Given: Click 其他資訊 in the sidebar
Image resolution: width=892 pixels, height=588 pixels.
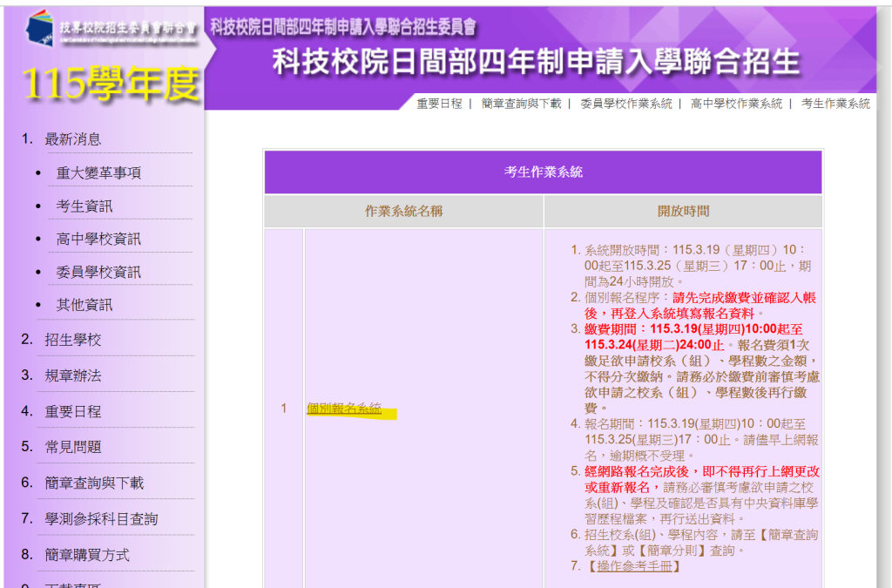Looking at the screenshot, I should click(x=84, y=306).
